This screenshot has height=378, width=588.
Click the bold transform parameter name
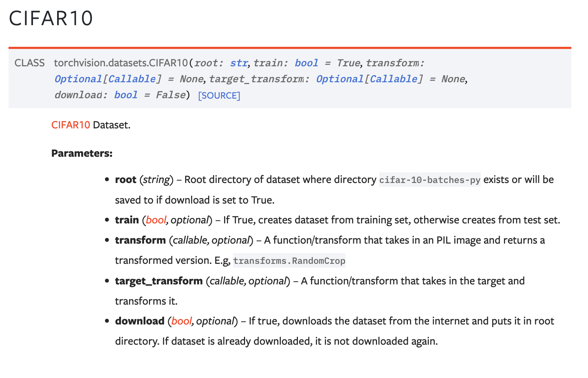pyautogui.click(x=140, y=240)
